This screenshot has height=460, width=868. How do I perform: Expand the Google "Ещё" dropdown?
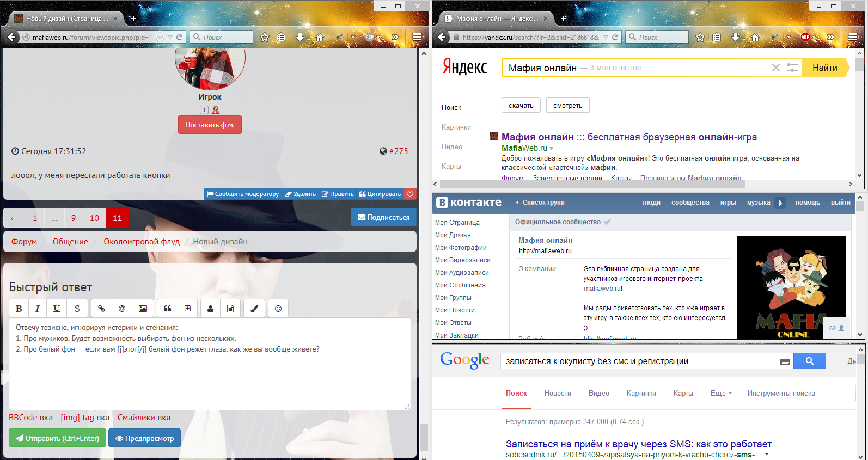point(721,394)
